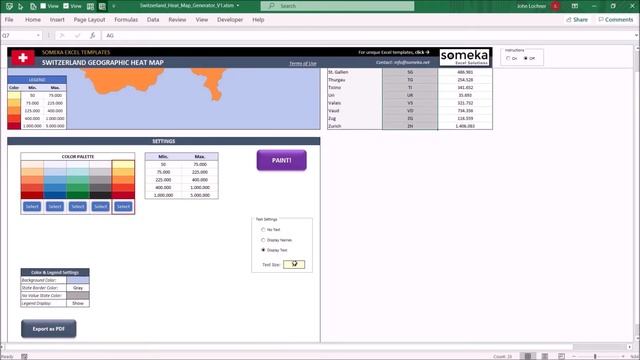This screenshot has width=640, height=360.
Task: Select the No Text radio button
Action: (x=263, y=230)
